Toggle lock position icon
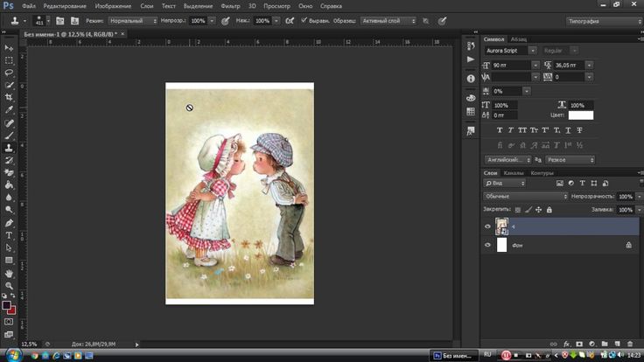The width and height of the screenshot is (644, 362). click(x=538, y=210)
